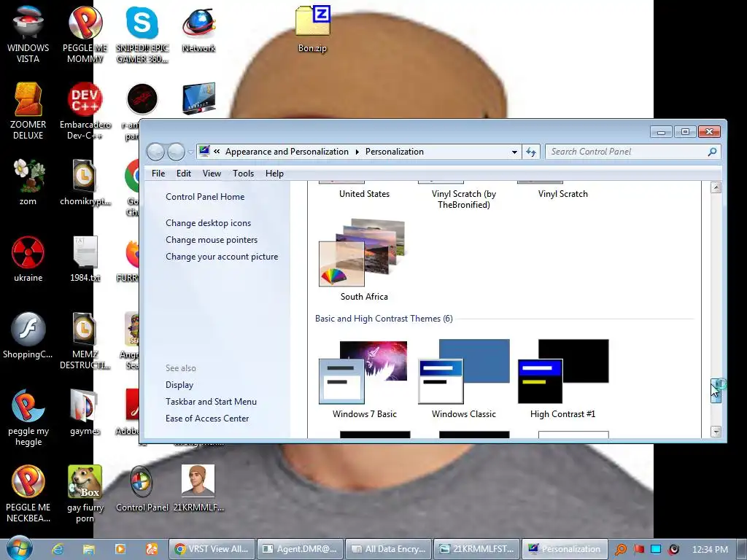The image size is (747, 560).
Task: Open the UC Browser taskbar icon
Action: pos(152,549)
